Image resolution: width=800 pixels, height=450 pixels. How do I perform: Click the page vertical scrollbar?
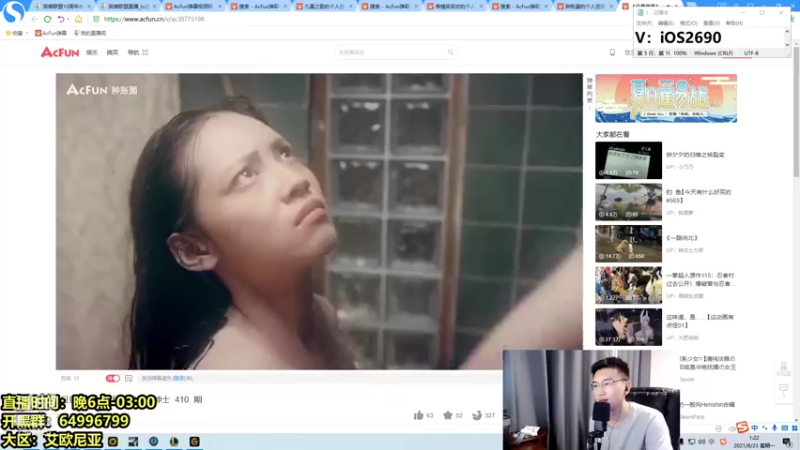point(796,110)
